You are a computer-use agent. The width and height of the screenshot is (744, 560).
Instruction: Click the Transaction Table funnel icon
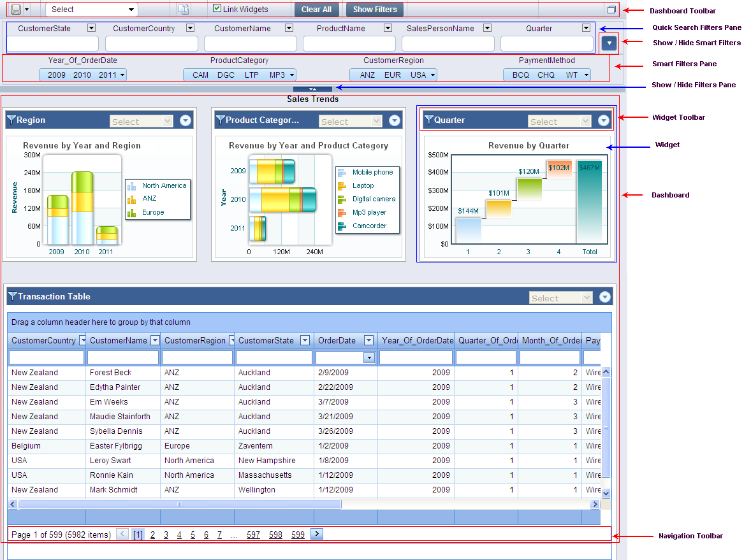click(12, 296)
